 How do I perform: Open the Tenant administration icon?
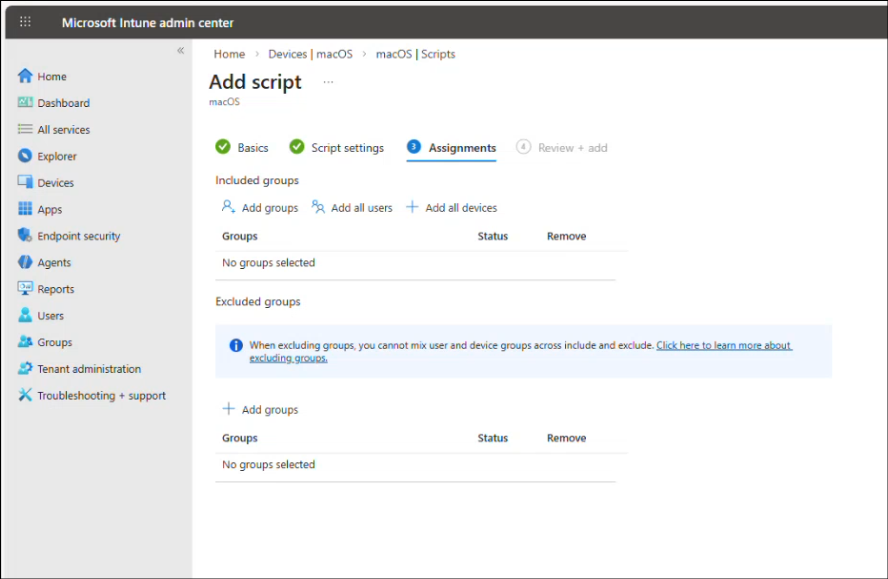tap(25, 368)
